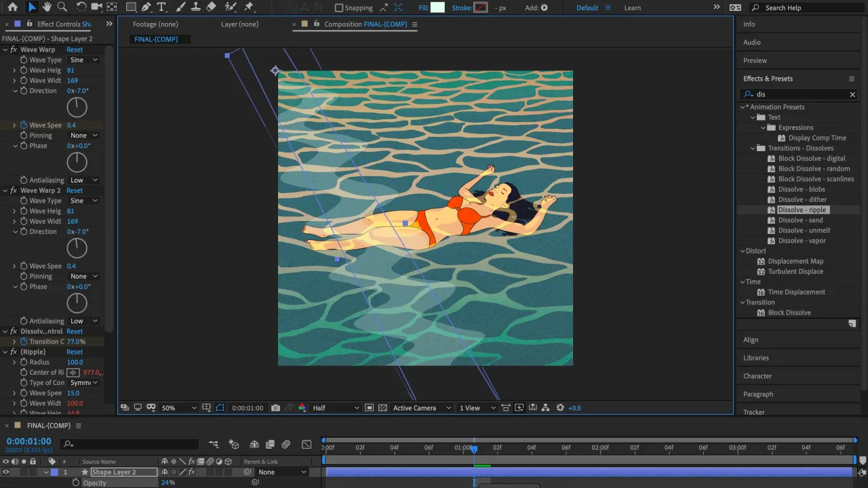Open the Active Camera dropdown

[x=422, y=408]
